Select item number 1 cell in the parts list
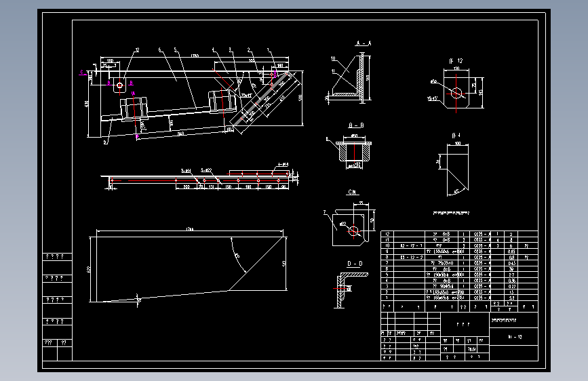This screenshot has width=588, height=381. (x=387, y=298)
